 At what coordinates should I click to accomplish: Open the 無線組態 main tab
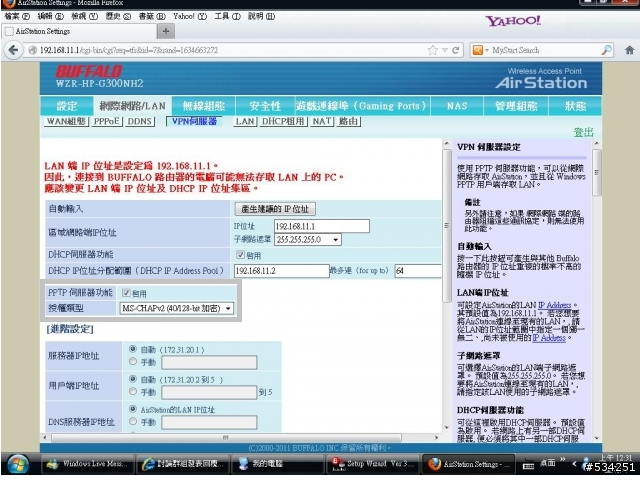point(203,106)
